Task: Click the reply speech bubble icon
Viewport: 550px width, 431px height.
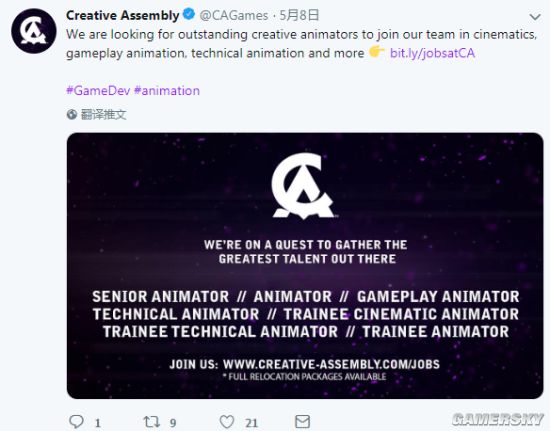Action: point(76,422)
